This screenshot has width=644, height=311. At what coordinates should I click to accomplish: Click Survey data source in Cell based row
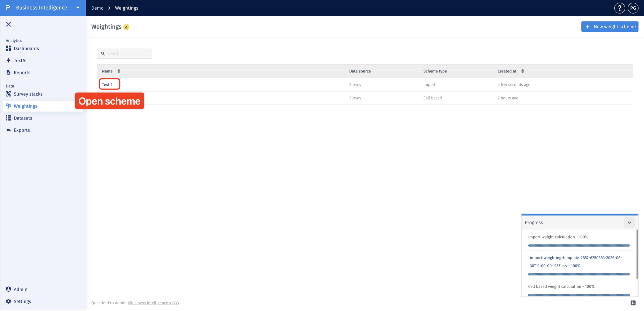(x=355, y=98)
